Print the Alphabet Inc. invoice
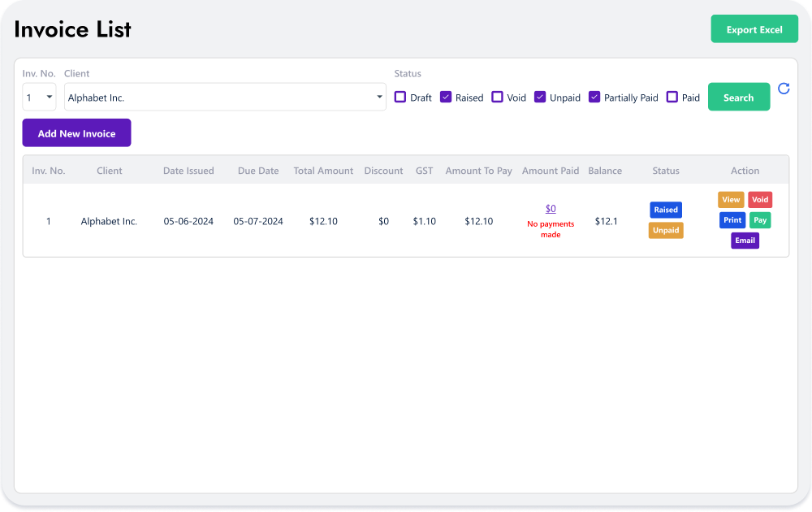This screenshot has width=812, height=512. [x=732, y=219]
